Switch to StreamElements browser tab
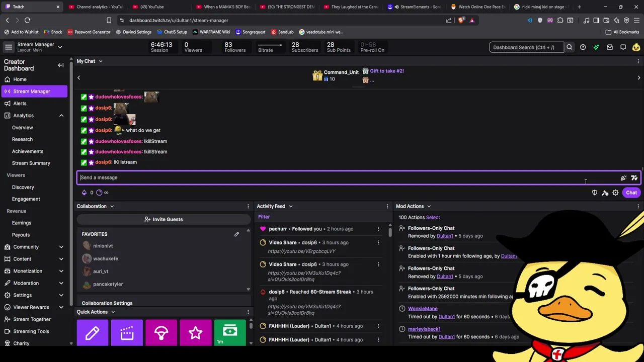The width and height of the screenshot is (644, 362). point(415,7)
